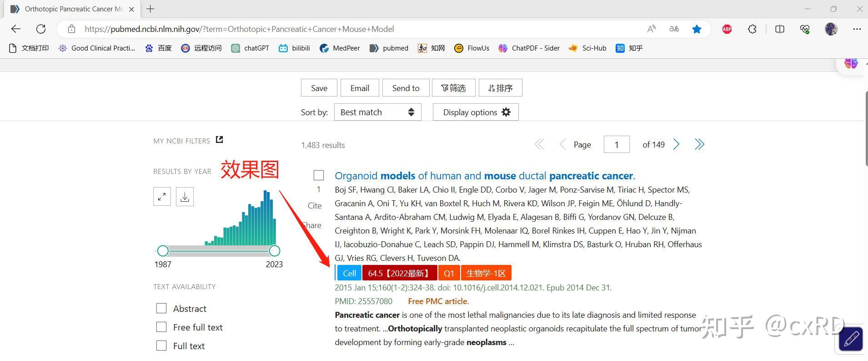Screen dimensions: 868x361
Task: Open the 远程访问 bookmark
Action: [x=201, y=48]
